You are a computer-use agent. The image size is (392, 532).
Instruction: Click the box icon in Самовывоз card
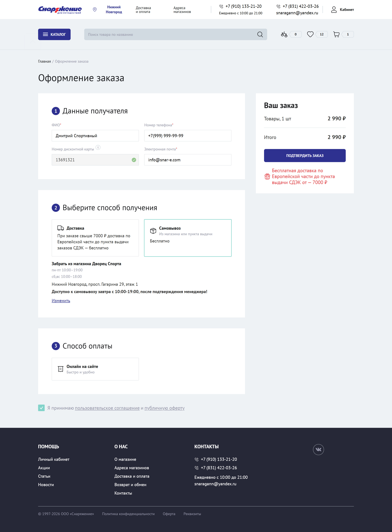pyautogui.click(x=153, y=231)
